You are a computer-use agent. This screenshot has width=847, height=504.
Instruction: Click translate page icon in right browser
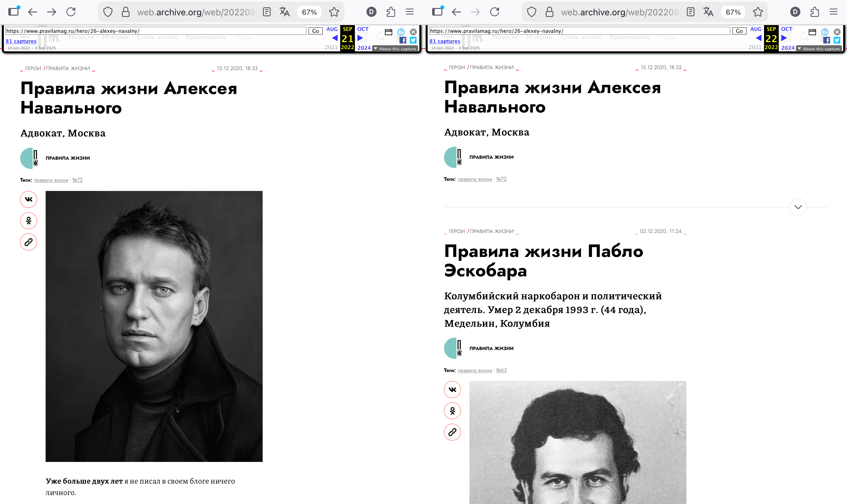[x=708, y=12]
